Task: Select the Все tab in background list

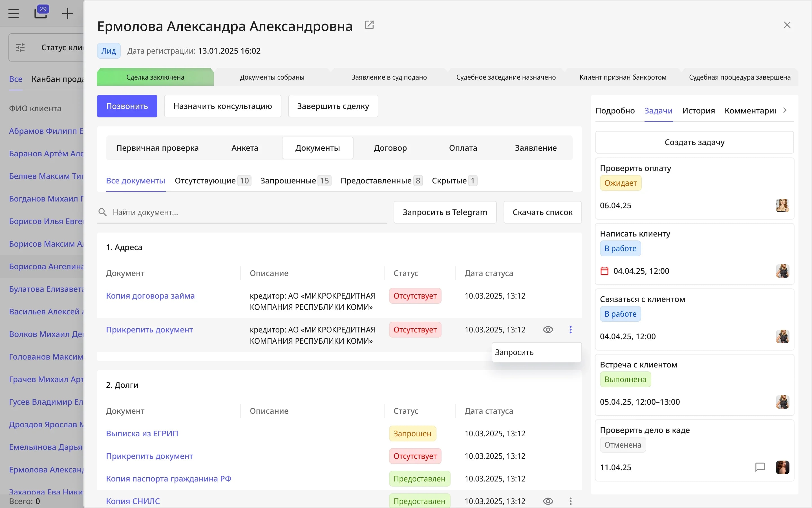Action: tap(16, 79)
